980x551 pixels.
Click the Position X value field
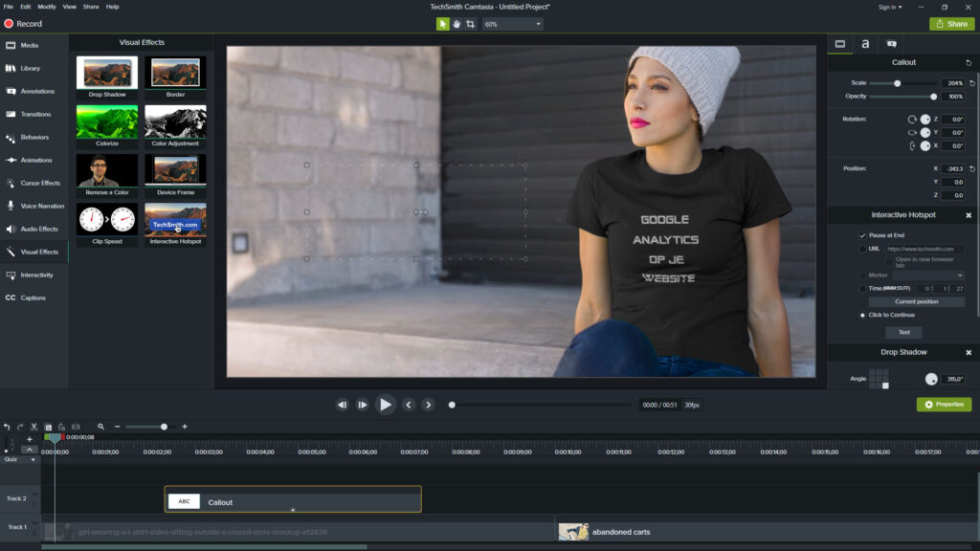(953, 168)
